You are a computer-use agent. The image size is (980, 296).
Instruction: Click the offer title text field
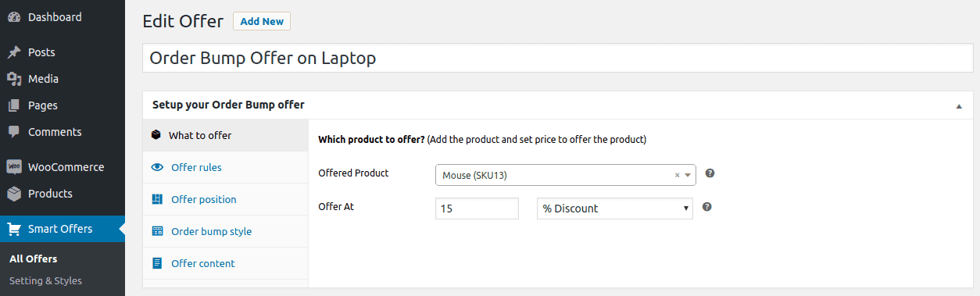[558, 58]
